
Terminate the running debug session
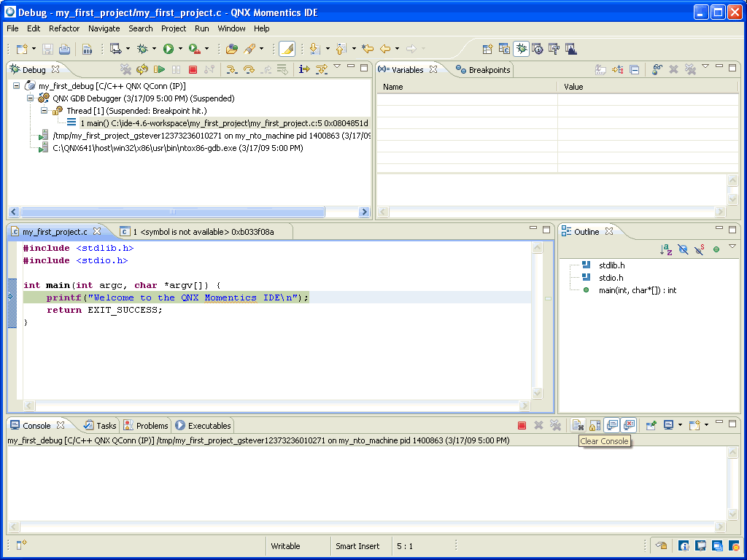pos(192,69)
